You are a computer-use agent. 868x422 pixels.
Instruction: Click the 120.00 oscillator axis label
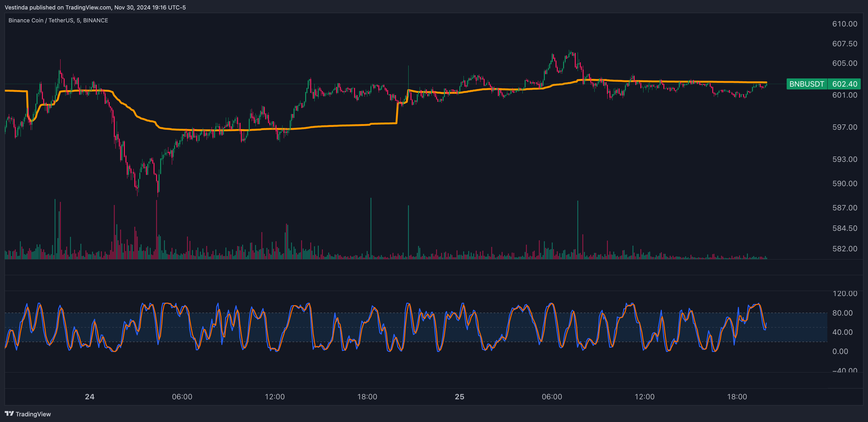(844, 294)
